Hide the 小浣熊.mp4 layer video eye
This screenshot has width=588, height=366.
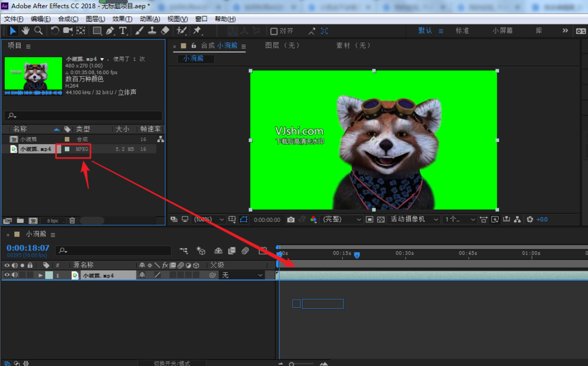(x=7, y=275)
